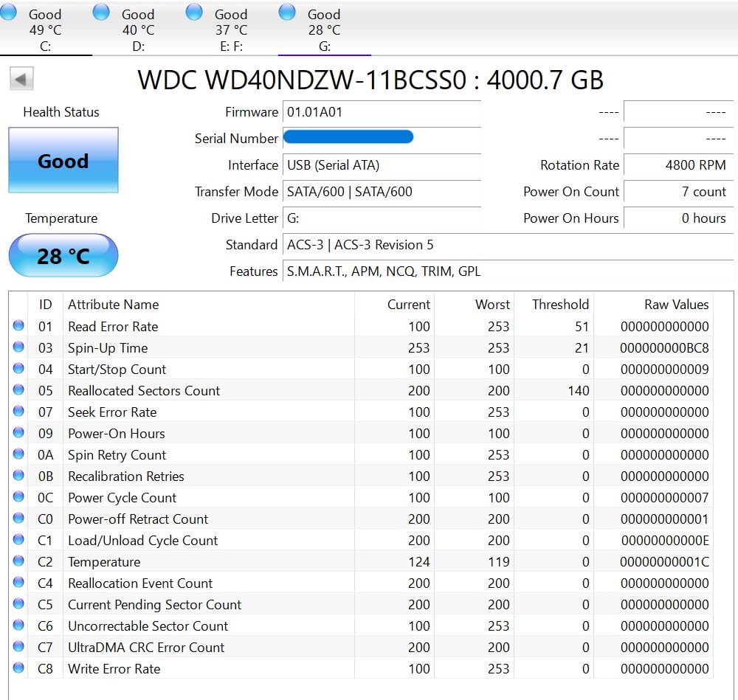Select the D: drive tab at 40 °C
The width and height of the screenshot is (738, 700).
click(x=139, y=30)
